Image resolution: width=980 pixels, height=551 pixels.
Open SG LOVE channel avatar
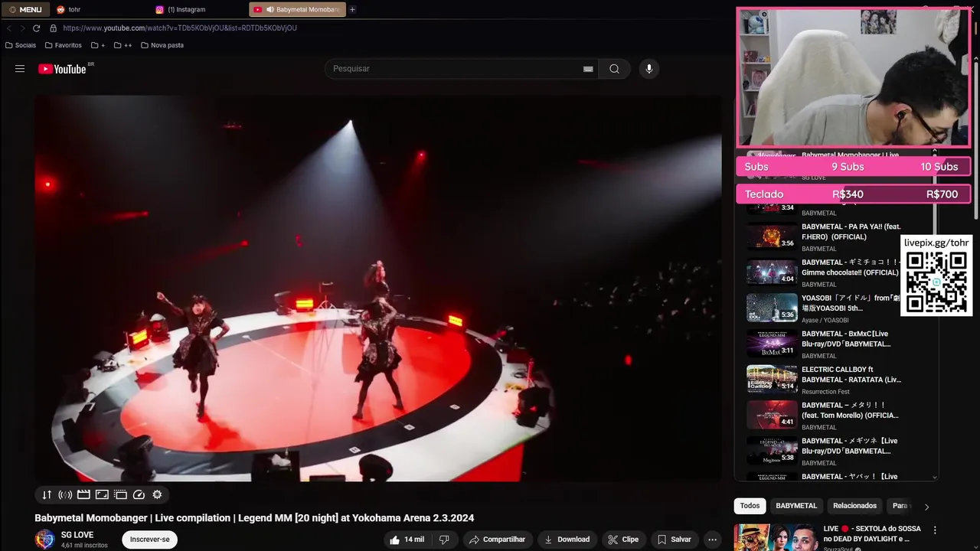[45, 540]
